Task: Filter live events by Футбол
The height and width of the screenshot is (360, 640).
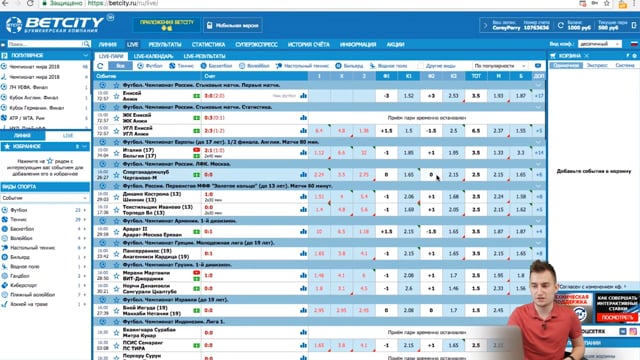Action: click(x=150, y=66)
